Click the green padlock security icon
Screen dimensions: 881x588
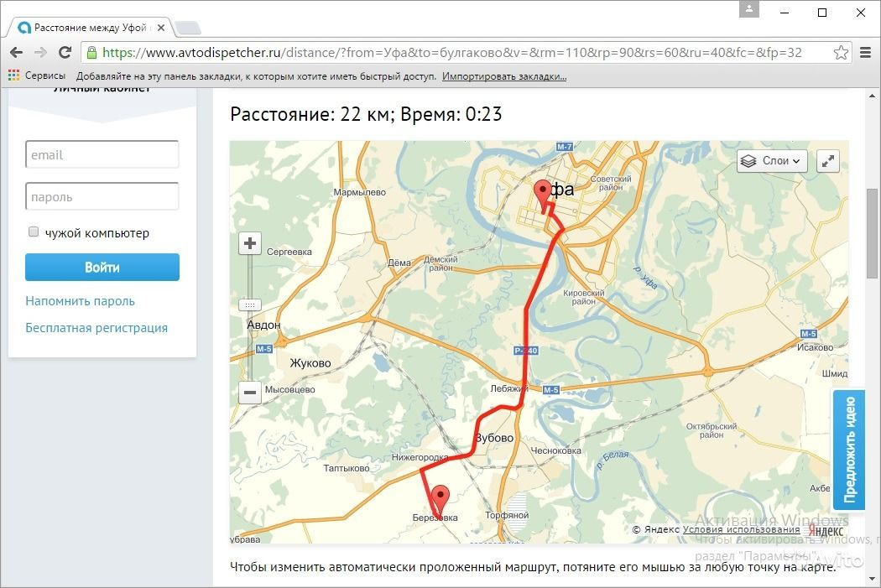[91, 52]
